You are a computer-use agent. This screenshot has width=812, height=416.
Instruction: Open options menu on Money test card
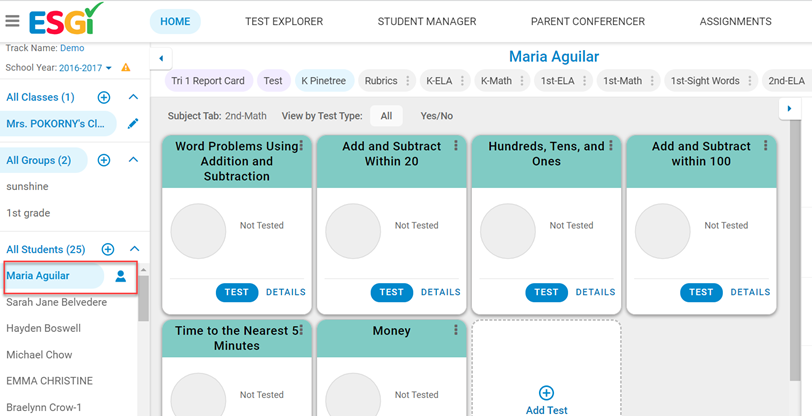(456, 330)
